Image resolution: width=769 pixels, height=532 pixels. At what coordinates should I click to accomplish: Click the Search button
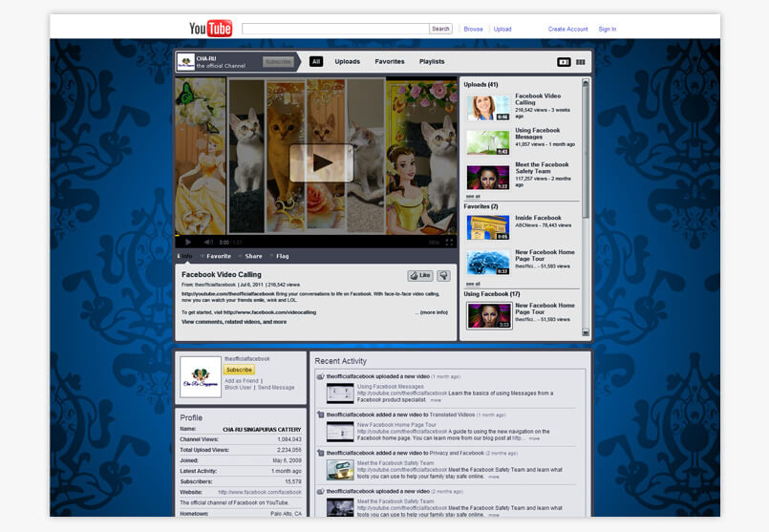[440, 29]
